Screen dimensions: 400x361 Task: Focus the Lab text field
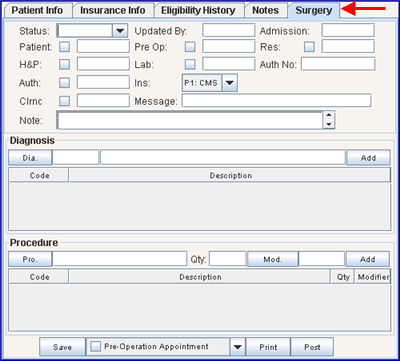(229, 64)
